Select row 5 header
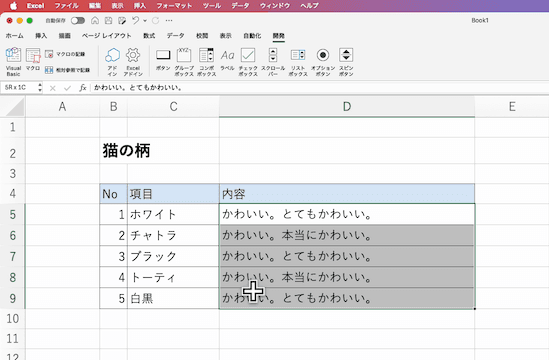The image size is (549, 360). tap(13, 214)
